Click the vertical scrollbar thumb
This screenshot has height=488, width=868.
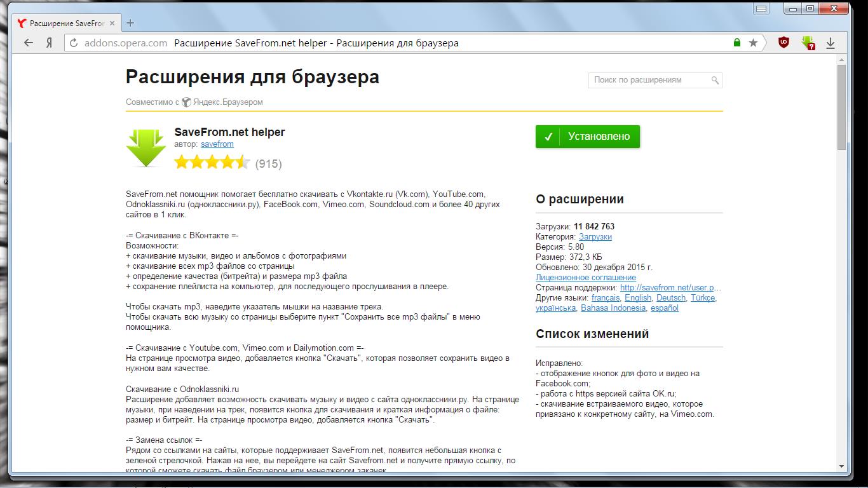coord(841,107)
